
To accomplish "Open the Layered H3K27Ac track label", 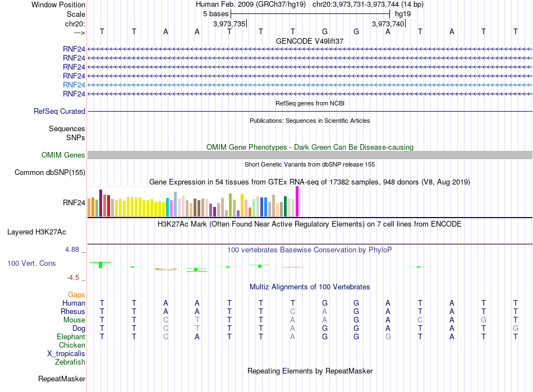I will [x=36, y=232].
